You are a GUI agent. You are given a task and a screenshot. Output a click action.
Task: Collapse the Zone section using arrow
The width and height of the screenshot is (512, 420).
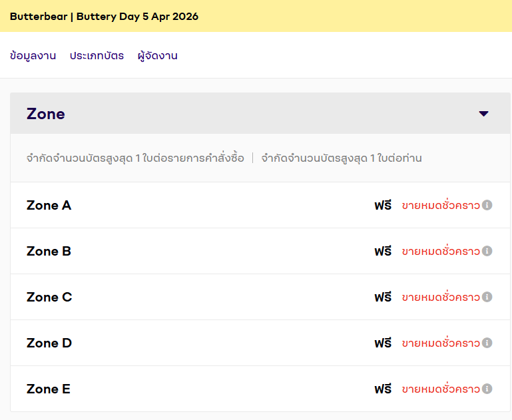(483, 114)
